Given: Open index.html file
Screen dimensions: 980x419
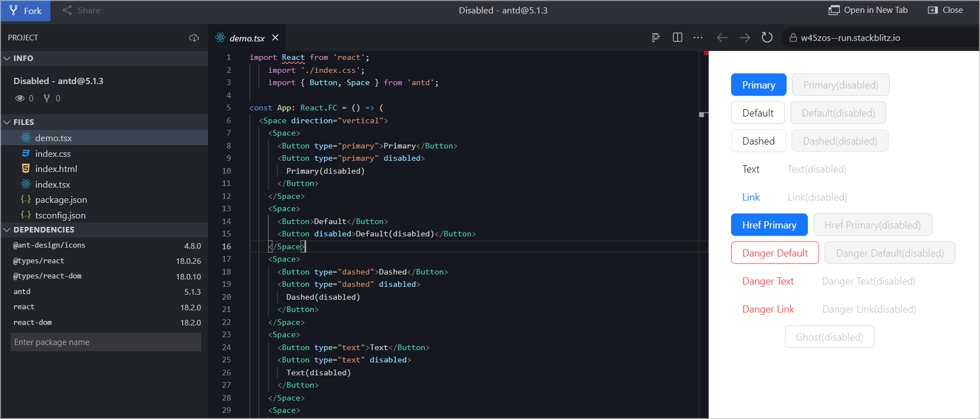Looking at the screenshot, I should pyautogui.click(x=104, y=169).
